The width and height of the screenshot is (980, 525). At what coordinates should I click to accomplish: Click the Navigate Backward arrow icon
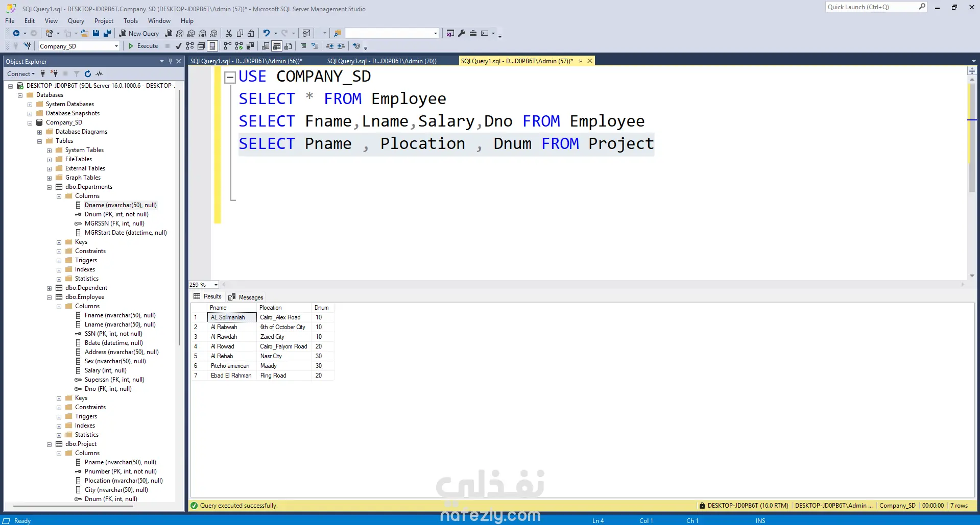pyautogui.click(x=16, y=33)
